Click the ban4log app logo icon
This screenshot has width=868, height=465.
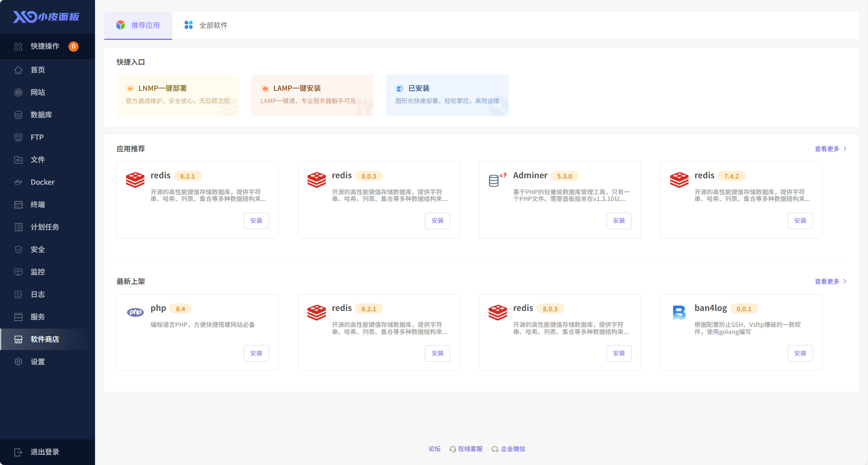pyautogui.click(x=679, y=312)
